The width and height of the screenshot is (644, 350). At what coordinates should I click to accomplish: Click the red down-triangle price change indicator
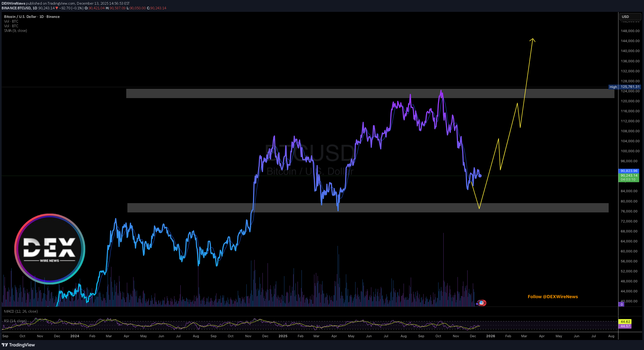(57, 8)
